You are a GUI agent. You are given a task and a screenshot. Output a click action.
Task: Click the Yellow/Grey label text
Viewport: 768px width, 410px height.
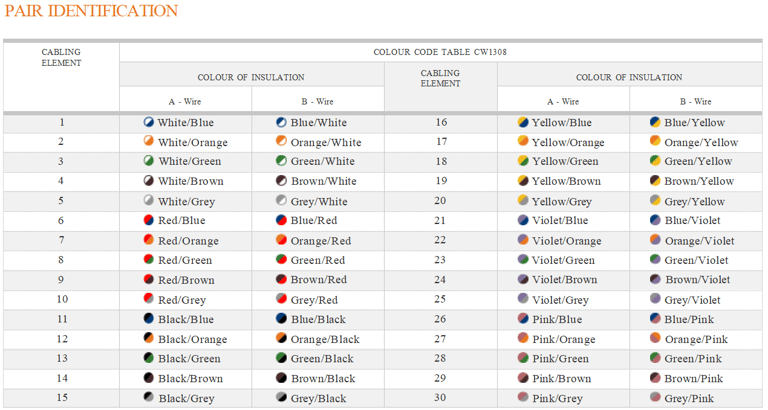pyautogui.click(x=562, y=201)
